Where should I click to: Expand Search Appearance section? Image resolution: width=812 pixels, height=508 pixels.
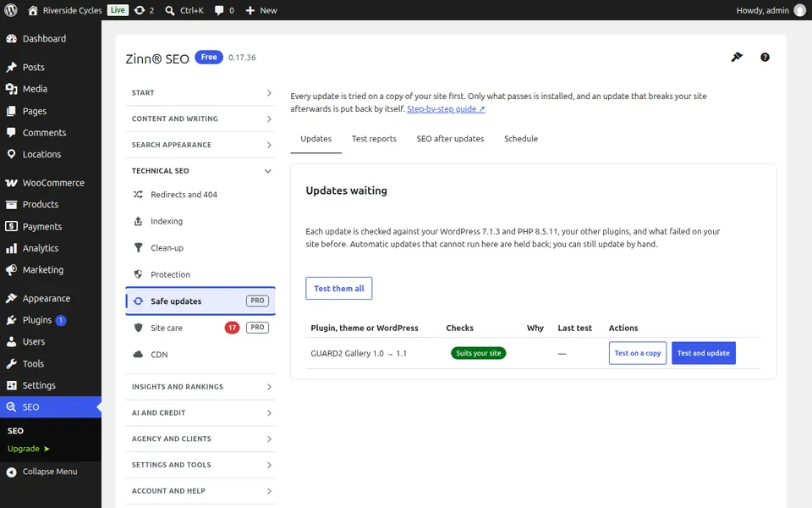(x=200, y=145)
